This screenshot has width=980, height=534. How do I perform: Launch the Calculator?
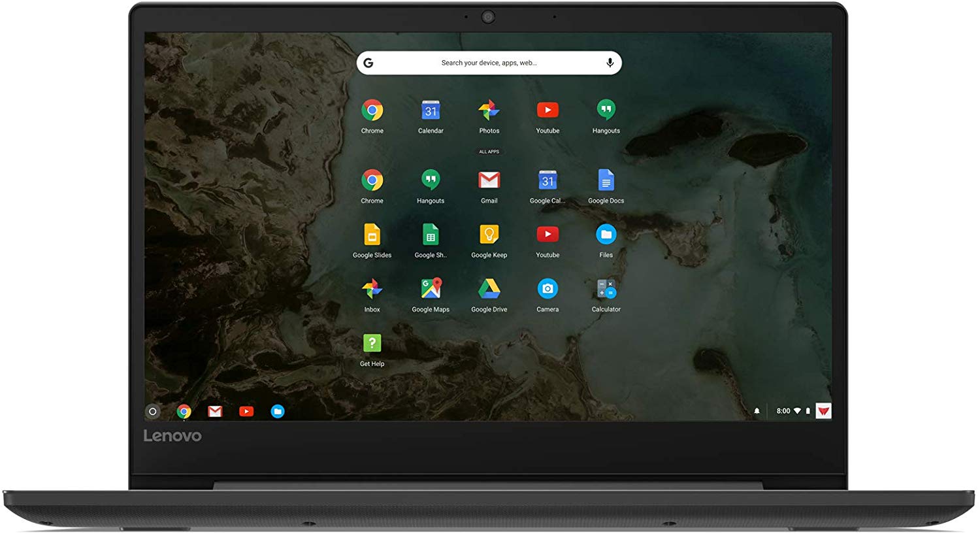tap(606, 289)
